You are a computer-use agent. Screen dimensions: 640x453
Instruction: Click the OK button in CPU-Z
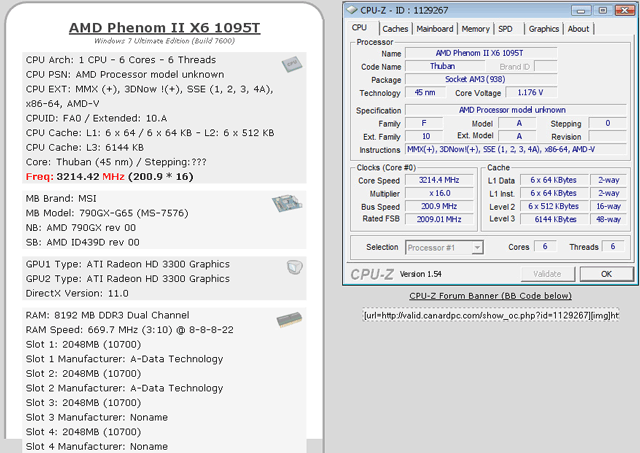(x=606, y=274)
